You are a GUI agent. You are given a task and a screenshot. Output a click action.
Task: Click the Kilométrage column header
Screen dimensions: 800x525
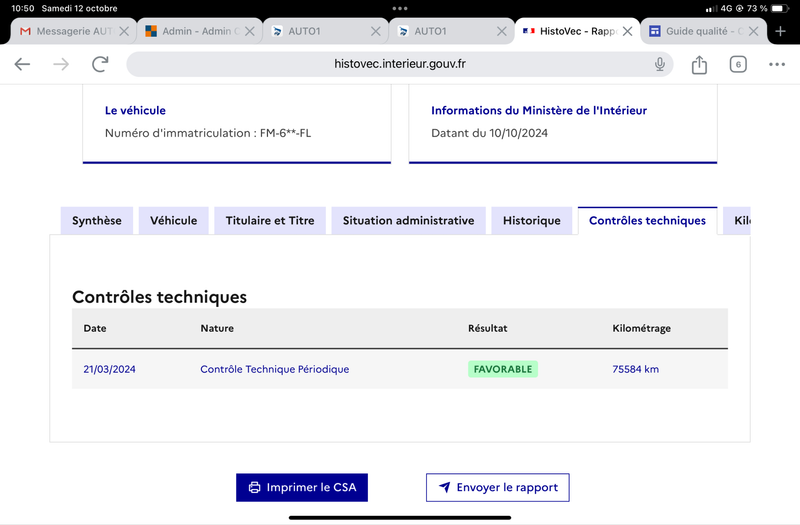(x=641, y=328)
